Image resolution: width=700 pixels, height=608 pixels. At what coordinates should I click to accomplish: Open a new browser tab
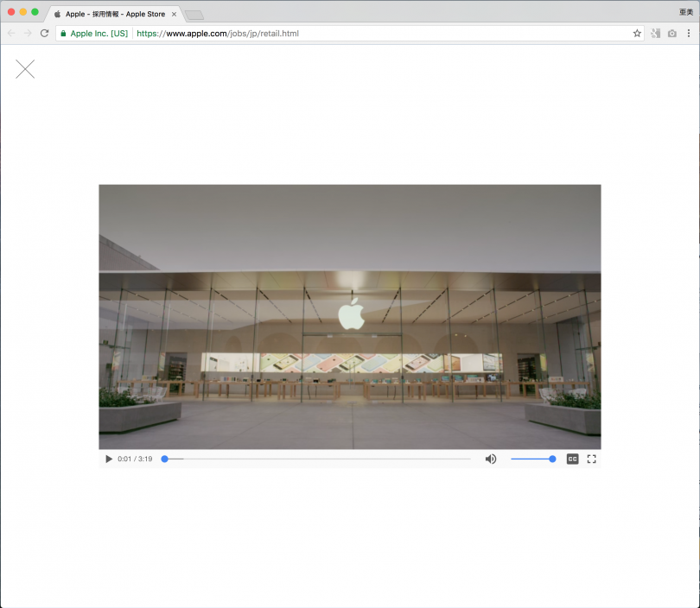[x=194, y=16]
